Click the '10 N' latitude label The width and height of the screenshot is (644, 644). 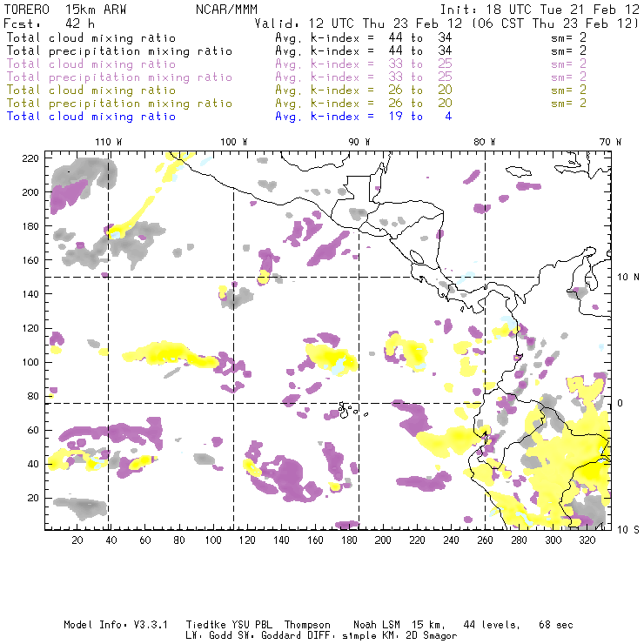[628, 278]
